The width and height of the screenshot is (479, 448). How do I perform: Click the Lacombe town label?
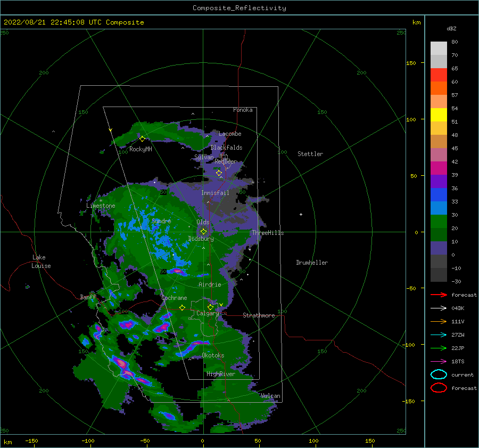[x=230, y=134]
